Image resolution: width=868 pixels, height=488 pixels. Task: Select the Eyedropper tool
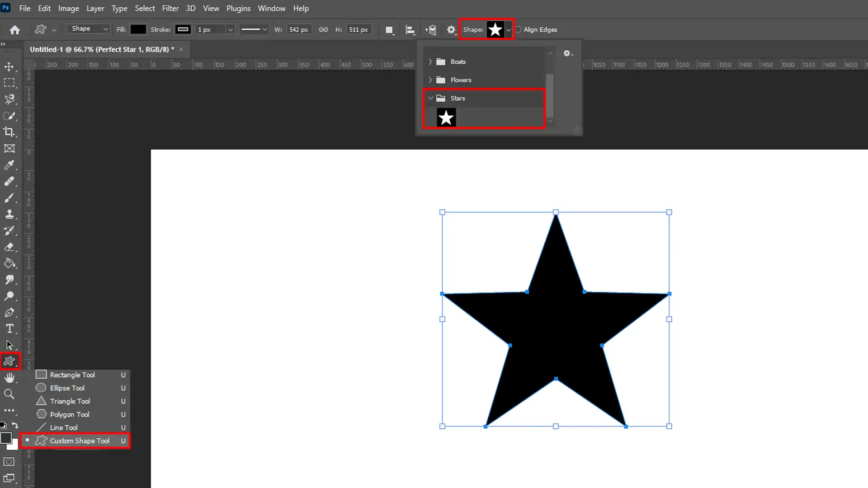[x=9, y=165]
